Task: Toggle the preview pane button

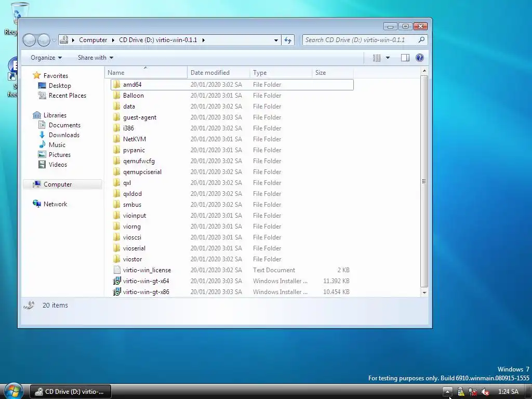Action: coord(405,58)
